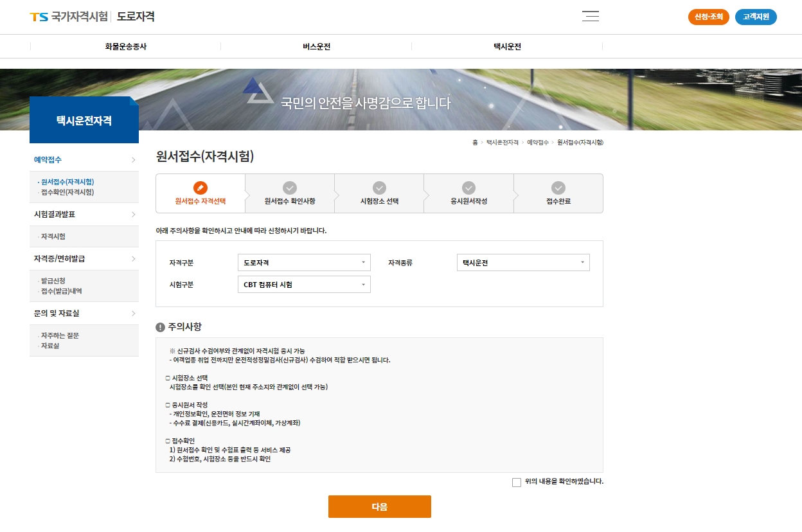Open 자주하는 질문 in the sidebar
This screenshot has height=532, width=802.
pos(61,335)
